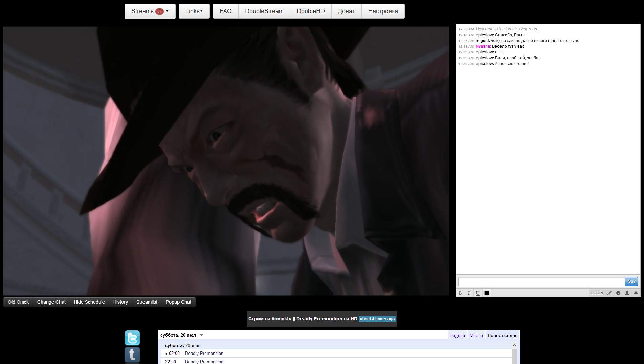This screenshot has height=364, width=644.
Task: Toggle italic text formatting in chat
Action: tap(469, 293)
